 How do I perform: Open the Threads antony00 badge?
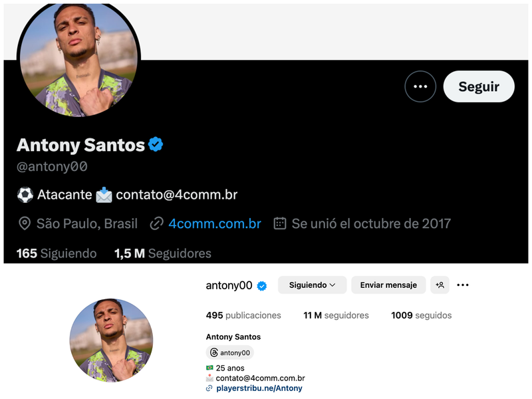pos(230,352)
